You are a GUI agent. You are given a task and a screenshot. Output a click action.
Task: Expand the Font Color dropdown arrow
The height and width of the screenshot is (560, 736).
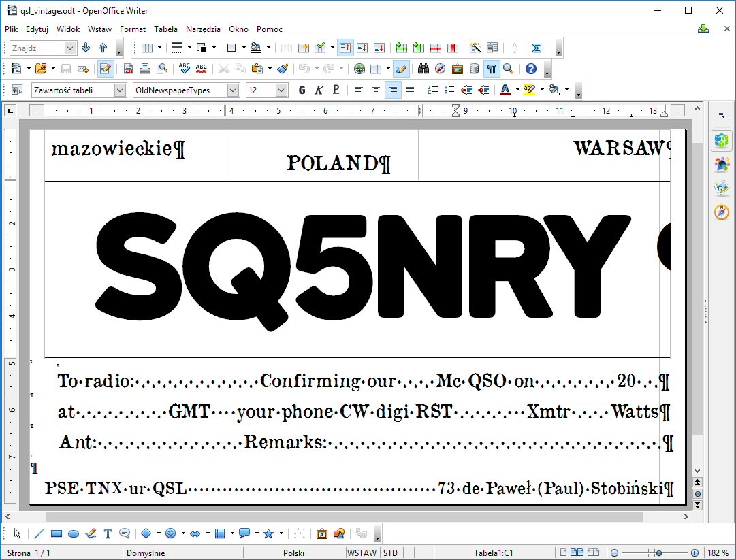point(517,90)
